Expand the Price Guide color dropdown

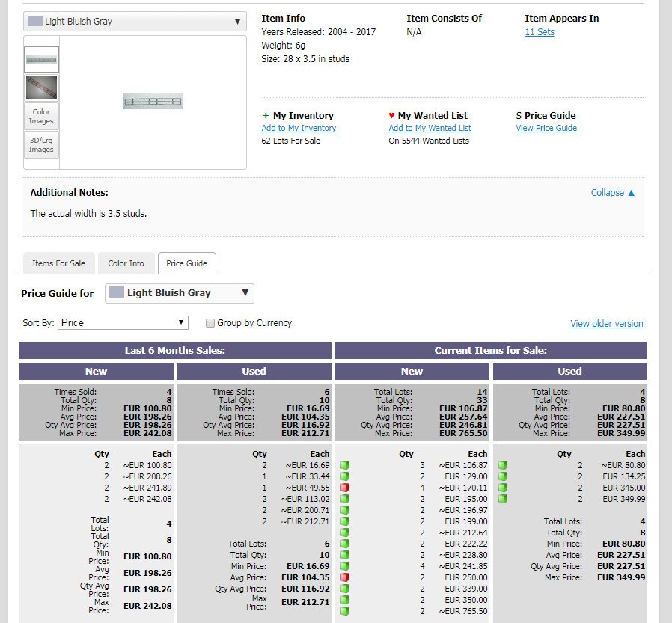pos(180,293)
